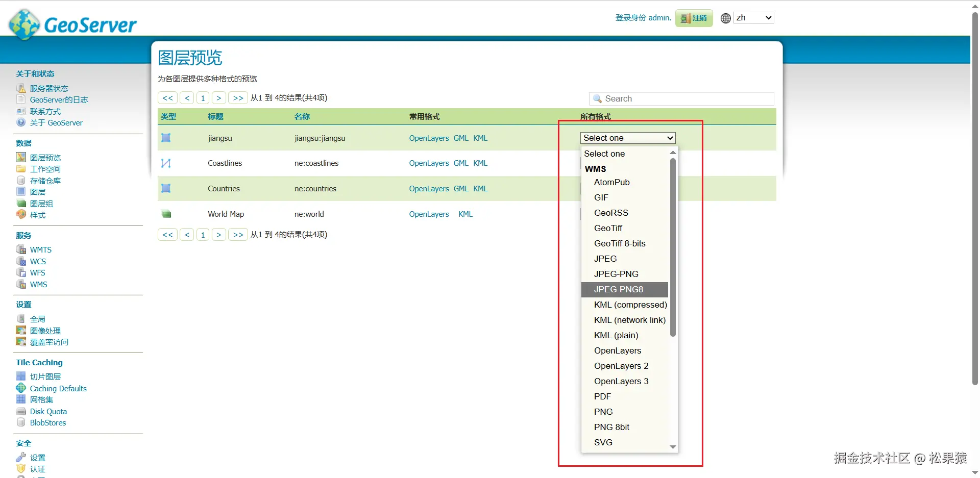The image size is (980, 478).
Task: Click the WCS service icon
Action: tap(21, 261)
